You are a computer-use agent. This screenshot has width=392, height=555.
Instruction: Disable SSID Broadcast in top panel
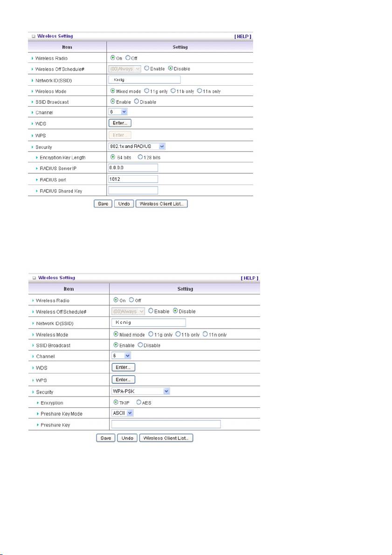[x=137, y=102]
